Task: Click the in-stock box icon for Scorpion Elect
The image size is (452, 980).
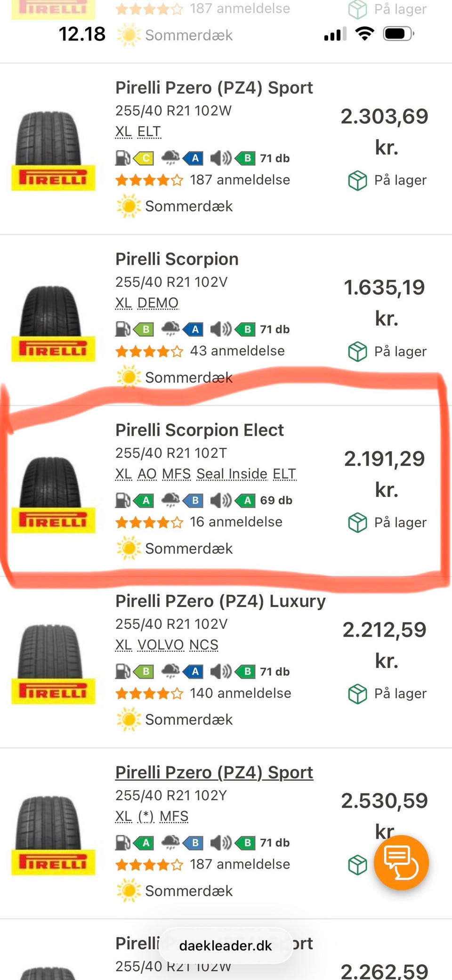Action: tap(357, 522)
